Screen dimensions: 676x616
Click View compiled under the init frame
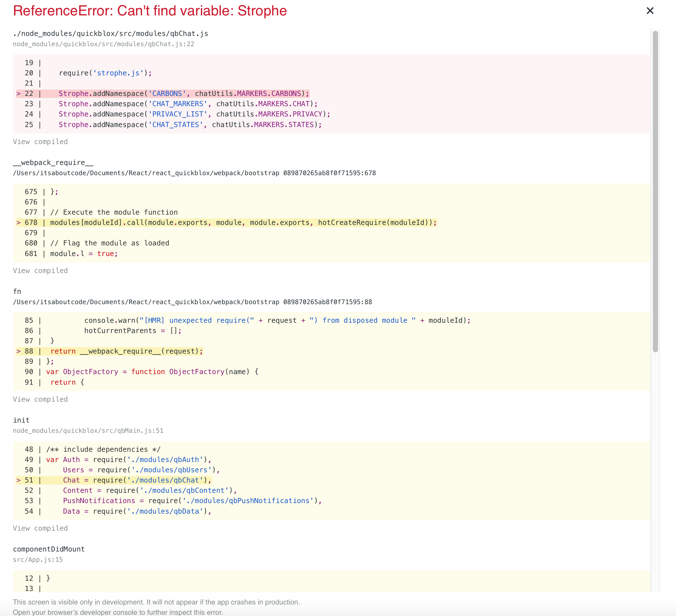pos(40,528)
